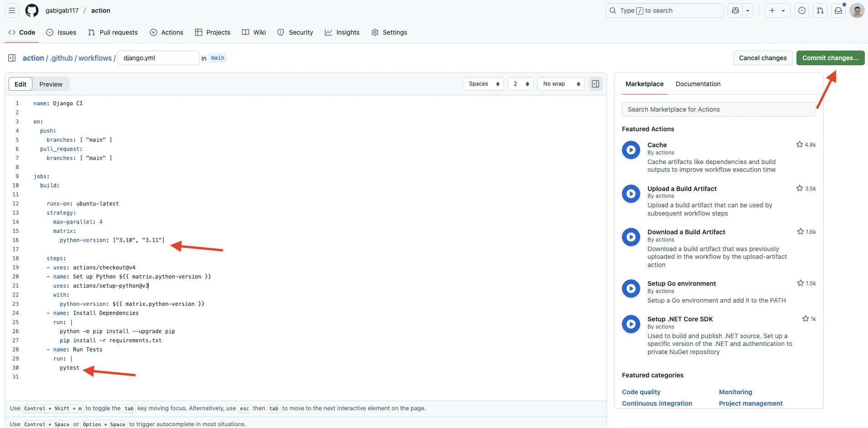Open the issues history clock icon
Viewport: 868px width, 428px height.
tap(801, 10)
